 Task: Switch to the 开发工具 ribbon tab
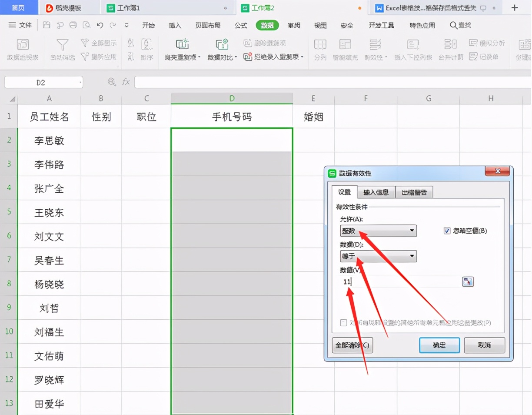[x=381, y=25]
